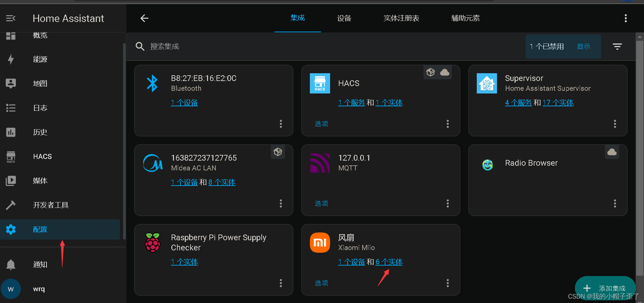Open Midea AC LAN card menu
Viewport: 644px width, 303px height.
point(281,203)
